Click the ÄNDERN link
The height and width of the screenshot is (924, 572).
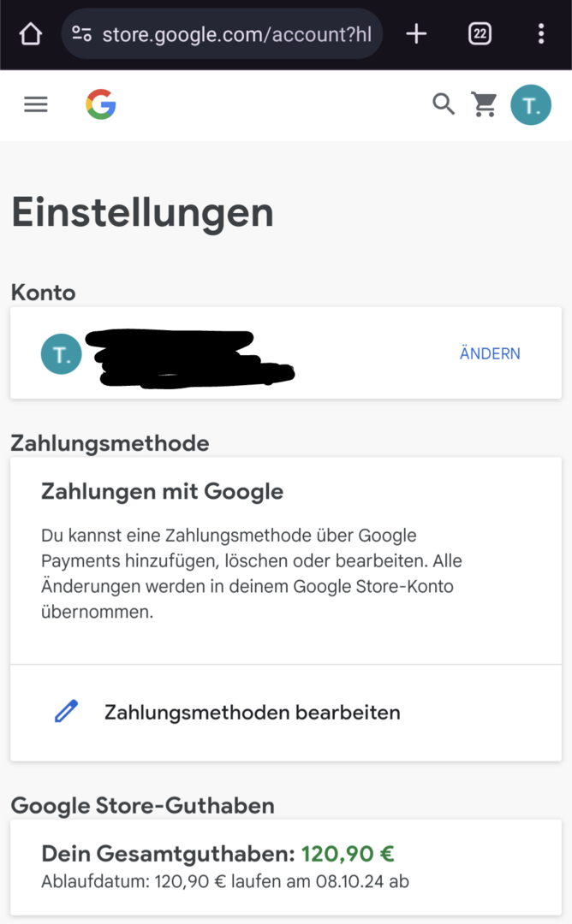490,354
